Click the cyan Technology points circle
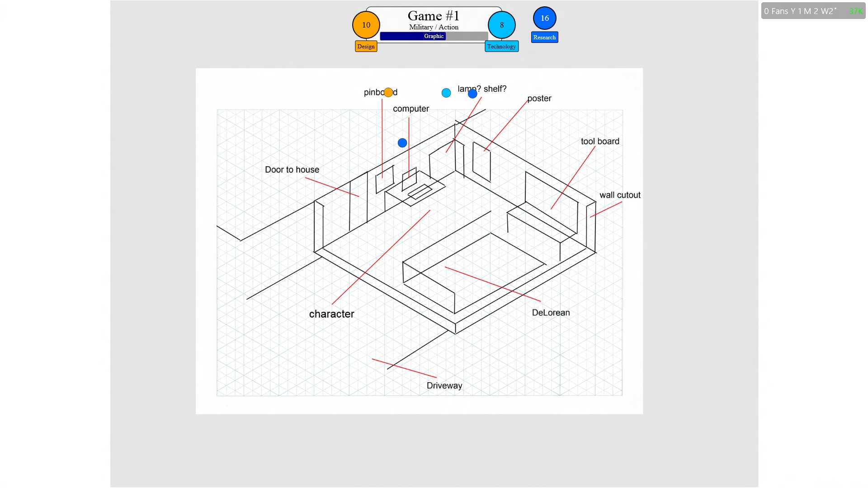Screen dimensions: 868x488 pyautogui.click(x=501, y=25)
